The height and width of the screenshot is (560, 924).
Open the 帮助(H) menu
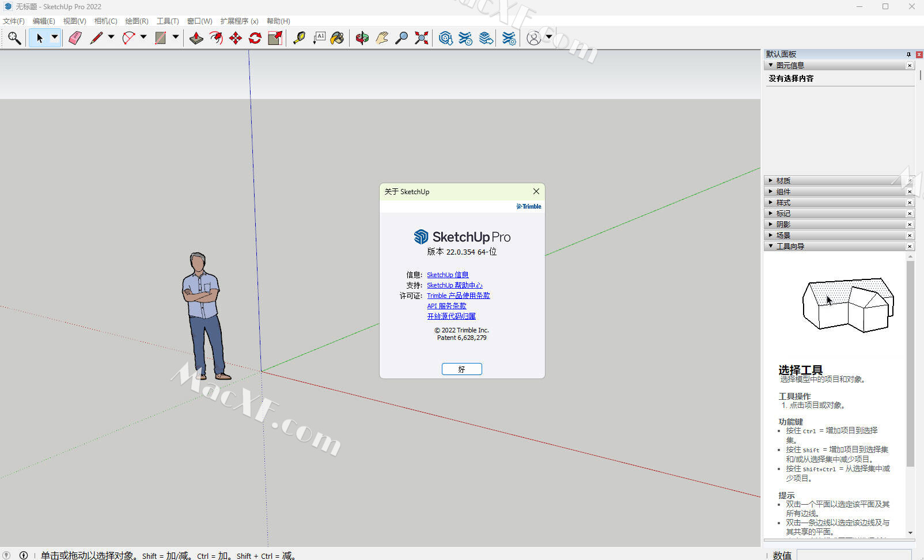[278, 21]
